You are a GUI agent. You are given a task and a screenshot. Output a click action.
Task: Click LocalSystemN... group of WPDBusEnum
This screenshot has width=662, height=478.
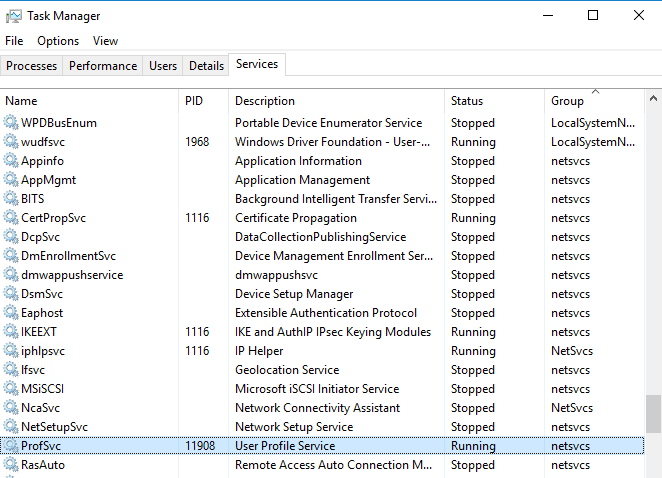593,123
